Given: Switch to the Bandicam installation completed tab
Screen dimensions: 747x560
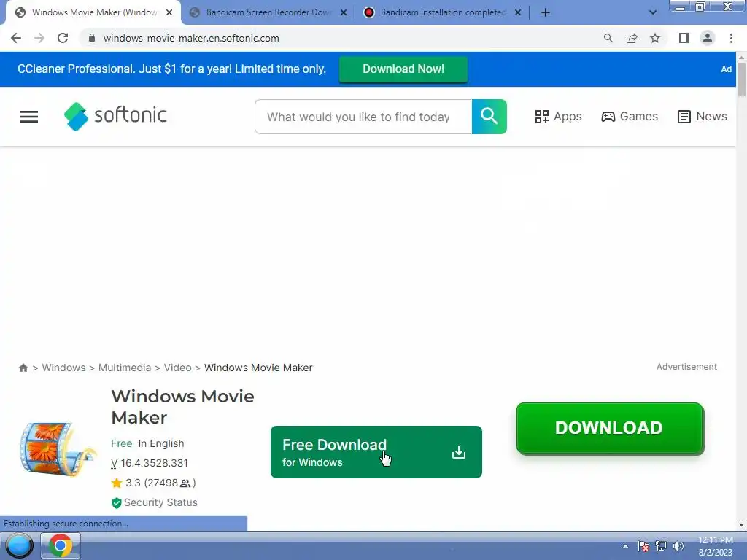Looking at the screenshot, I should tap(443, 12).
